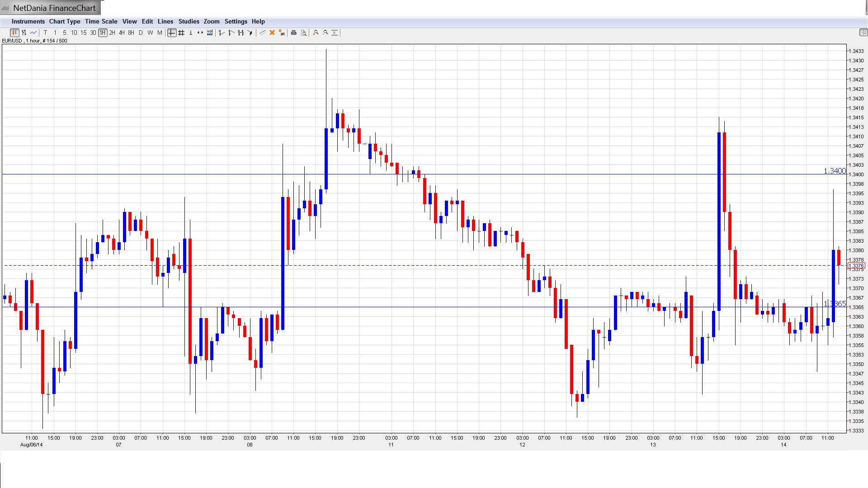Select the 1H time scale
The width and height of the screenshot is (868, 488).
[103, 33]
